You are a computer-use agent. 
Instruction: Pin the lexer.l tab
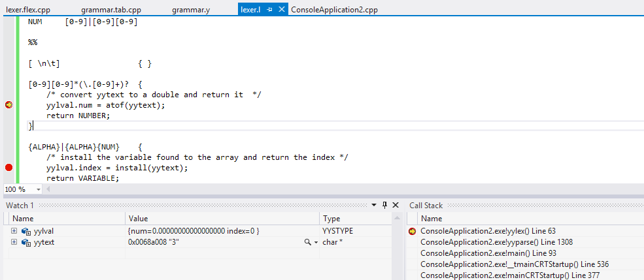point(269,10)
